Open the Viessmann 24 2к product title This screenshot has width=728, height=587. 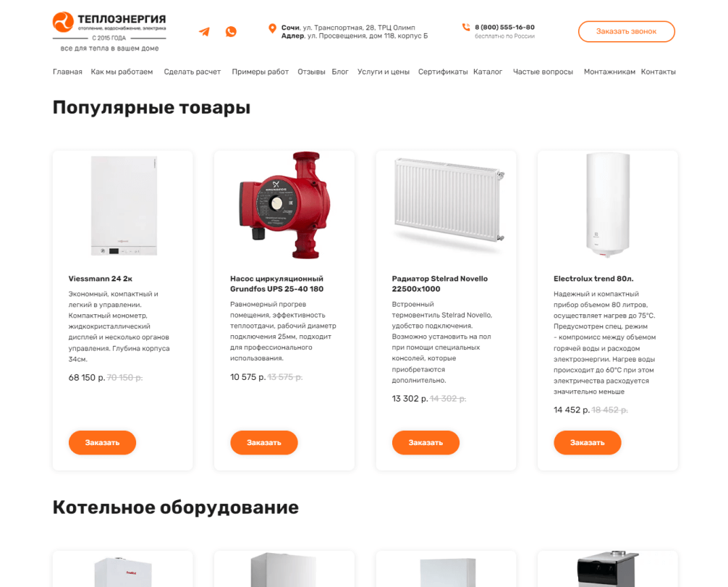pos(101,279)
